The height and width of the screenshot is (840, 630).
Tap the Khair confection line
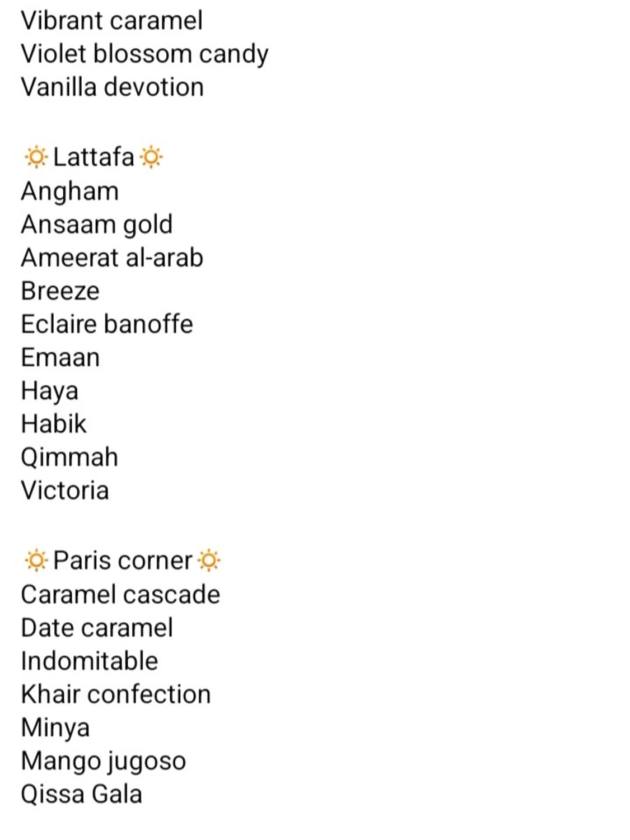(x=116, y=694)
